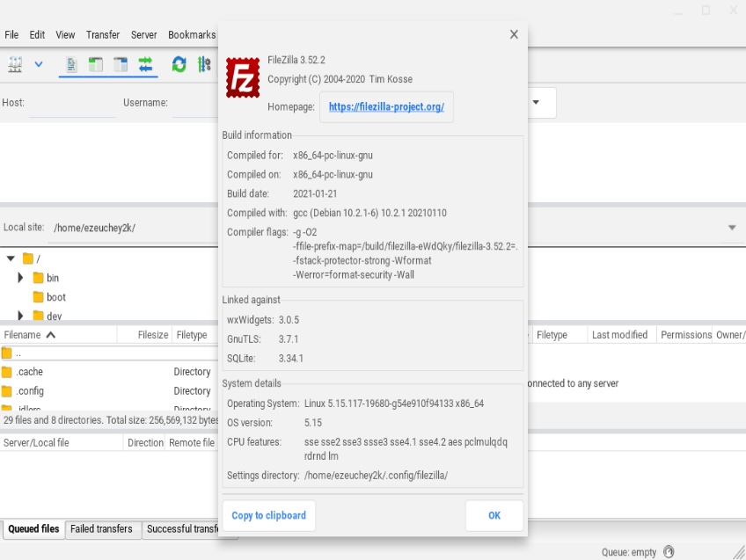The width and height of the screenshot is (746, 560).
Task: Click the Username input field
Action: [x=195, y=103]
